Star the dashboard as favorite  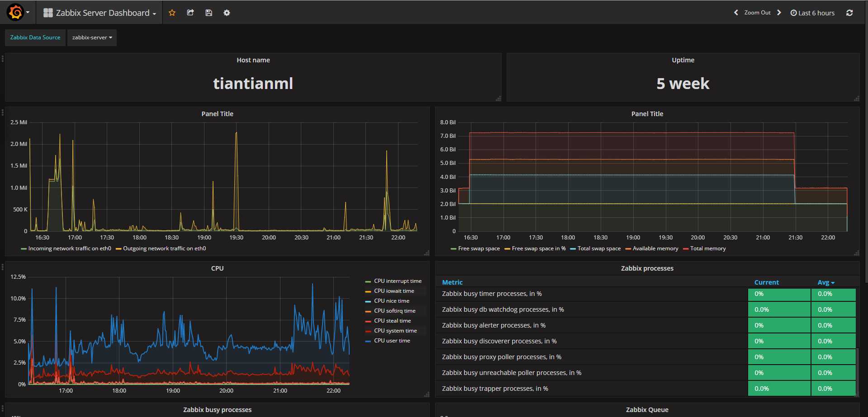pyautogui.click(x=172, y=13)
